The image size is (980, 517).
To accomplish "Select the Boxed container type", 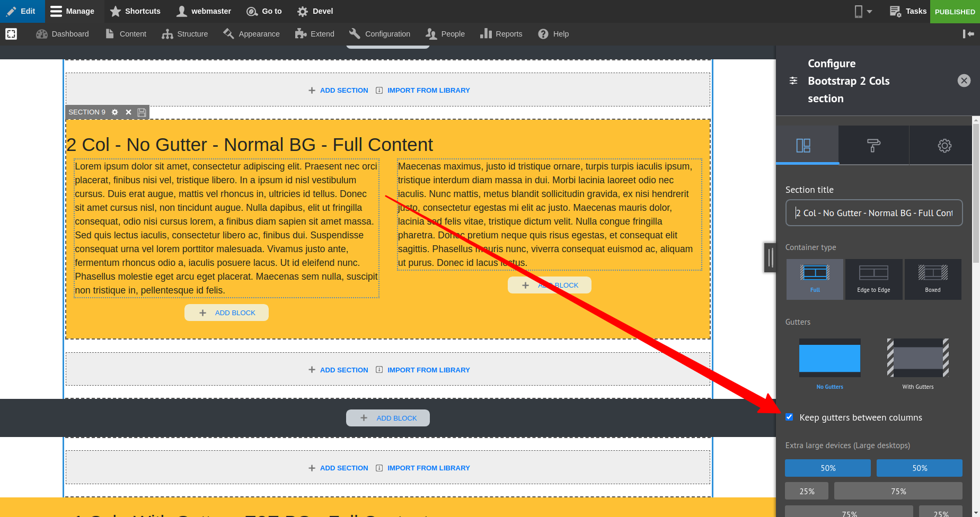I will click(932, 279).
